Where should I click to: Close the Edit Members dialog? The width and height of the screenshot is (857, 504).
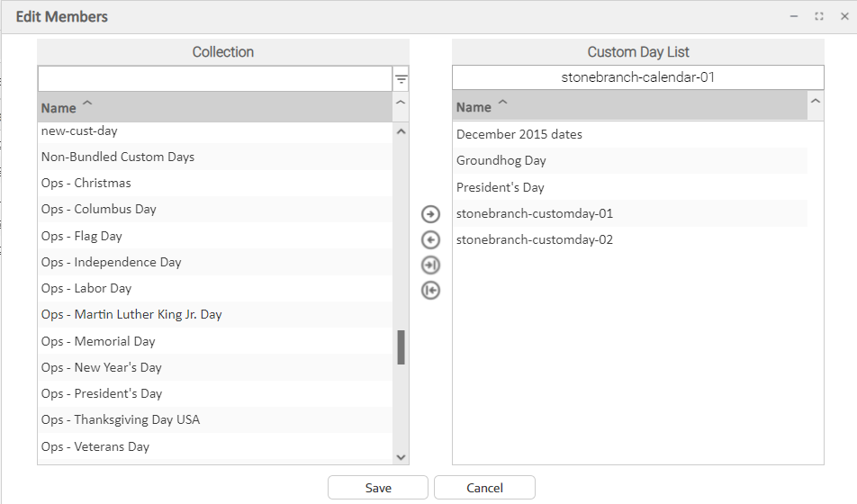pyautogui.click(x=844, y=16)
